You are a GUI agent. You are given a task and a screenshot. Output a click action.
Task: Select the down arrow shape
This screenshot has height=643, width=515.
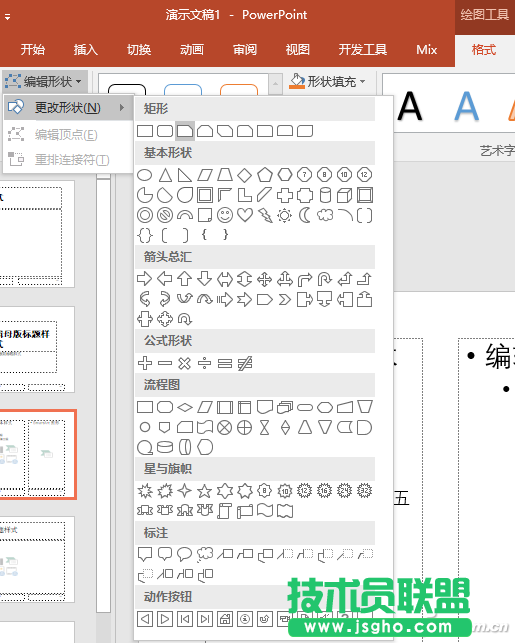click(205, 279)
